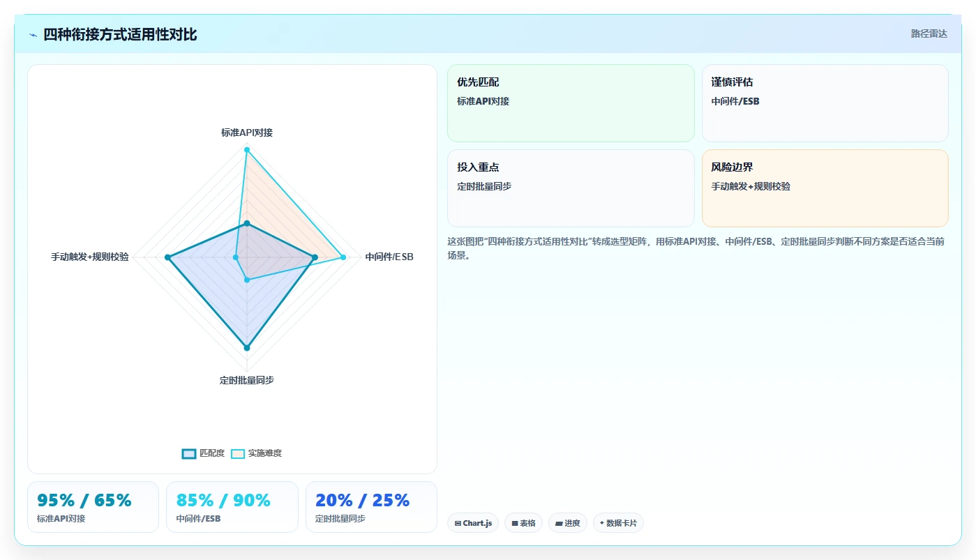Select the 95% / 65% stat card
The height and width of the screenshot is (560, 976).
click(93, 507)
